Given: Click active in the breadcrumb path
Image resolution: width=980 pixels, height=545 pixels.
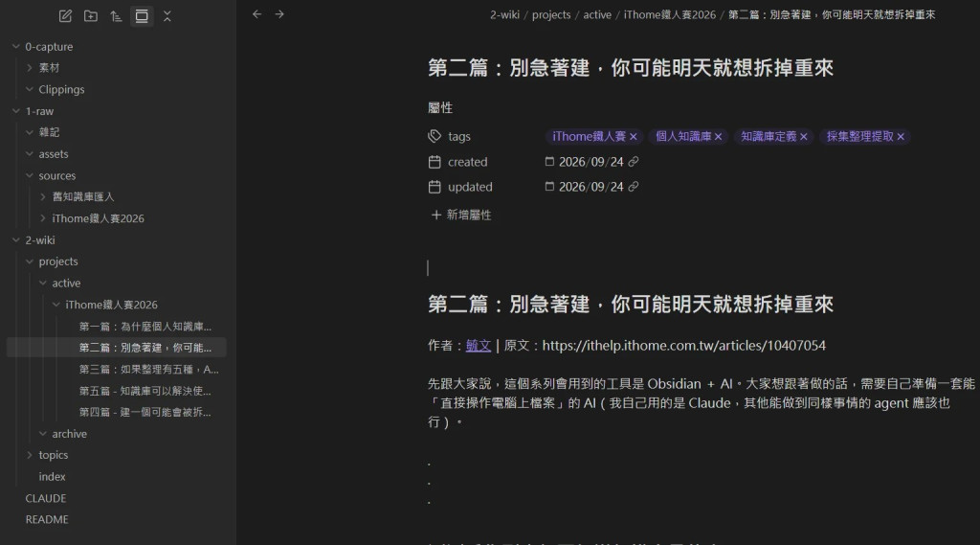Looking at the screenshot, I should point(597,14).
